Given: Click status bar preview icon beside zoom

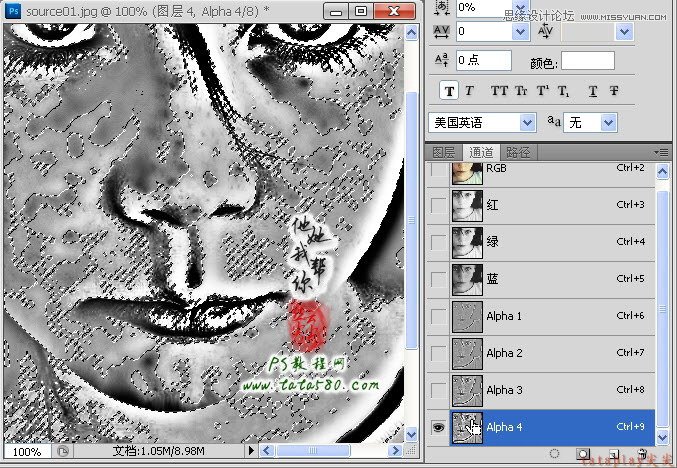Looking at the screenshot, I should [63, 452].
